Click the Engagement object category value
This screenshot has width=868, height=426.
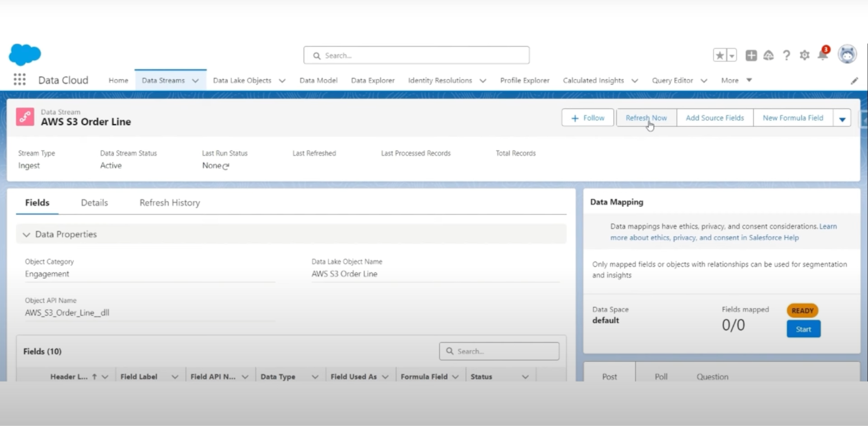pos(47,274)
